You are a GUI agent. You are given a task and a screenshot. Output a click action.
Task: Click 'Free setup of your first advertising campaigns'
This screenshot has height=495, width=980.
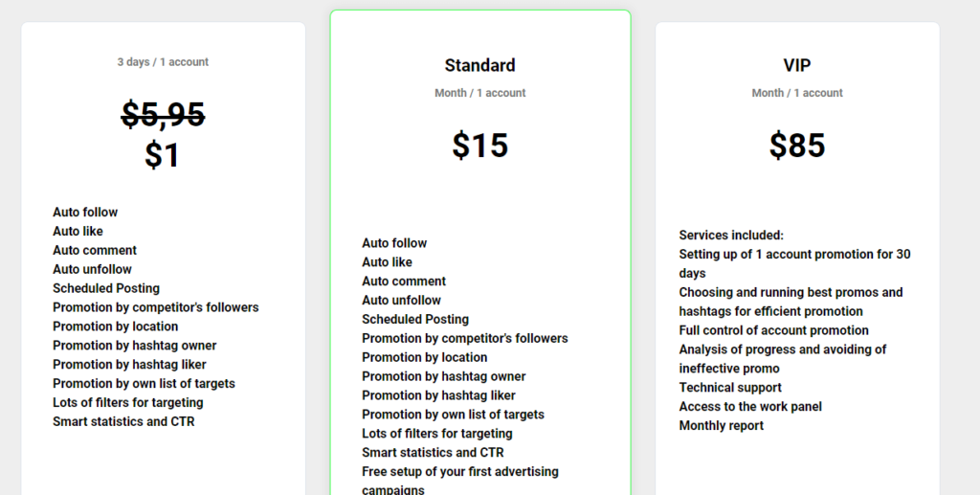coord(460,480)
